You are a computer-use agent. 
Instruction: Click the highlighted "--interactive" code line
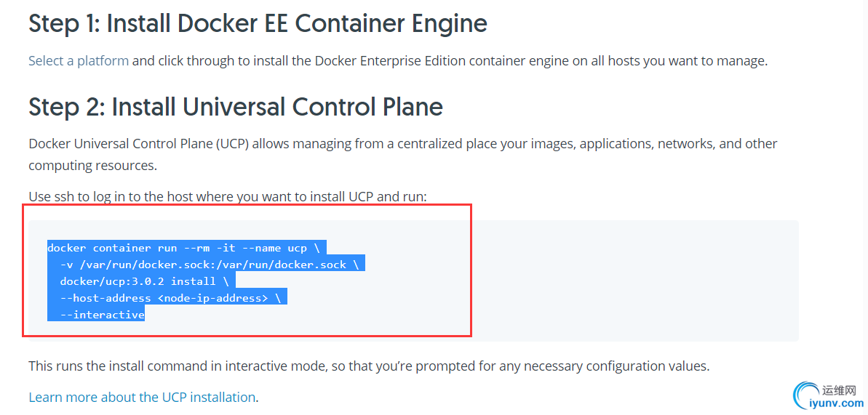(96, 315)
